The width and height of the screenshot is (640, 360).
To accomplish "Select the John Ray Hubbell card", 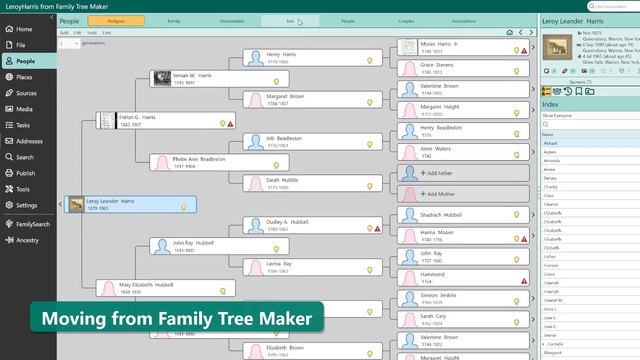I will [x=220, y=246].
